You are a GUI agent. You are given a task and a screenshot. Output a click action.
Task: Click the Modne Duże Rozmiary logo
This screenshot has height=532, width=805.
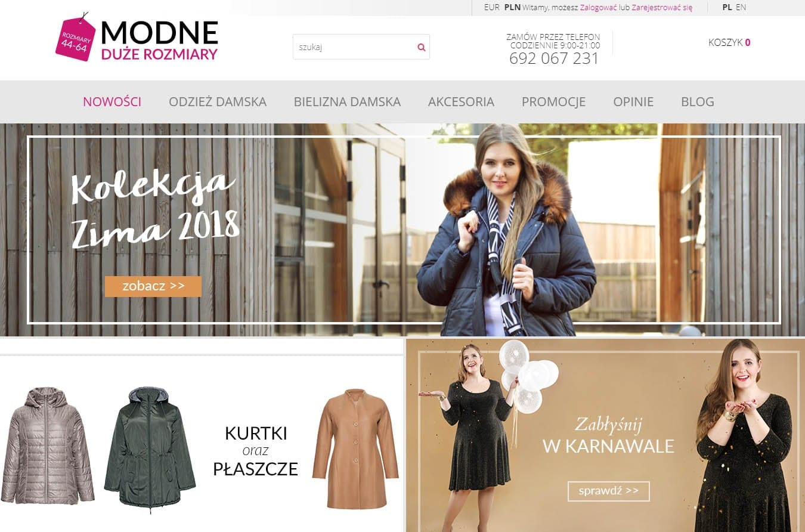tap(137, 39)
